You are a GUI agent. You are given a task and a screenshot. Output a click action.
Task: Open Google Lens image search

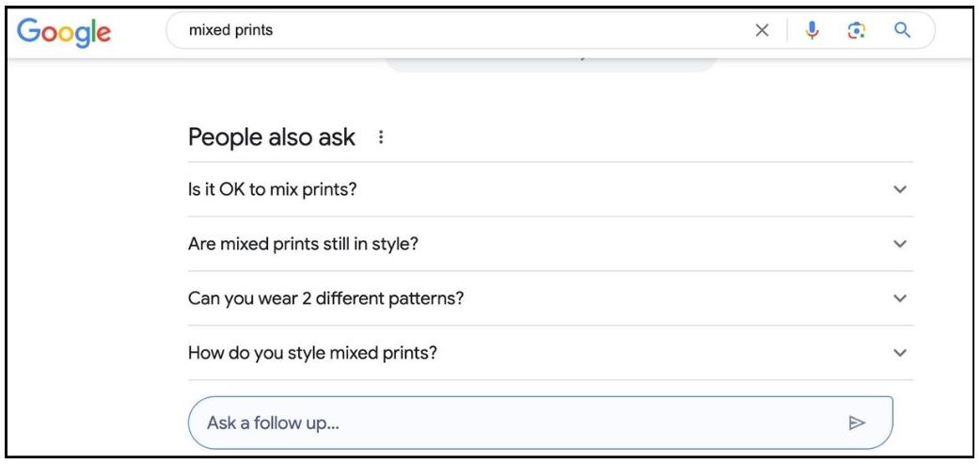pyautogui.click(x=856, y=30)
